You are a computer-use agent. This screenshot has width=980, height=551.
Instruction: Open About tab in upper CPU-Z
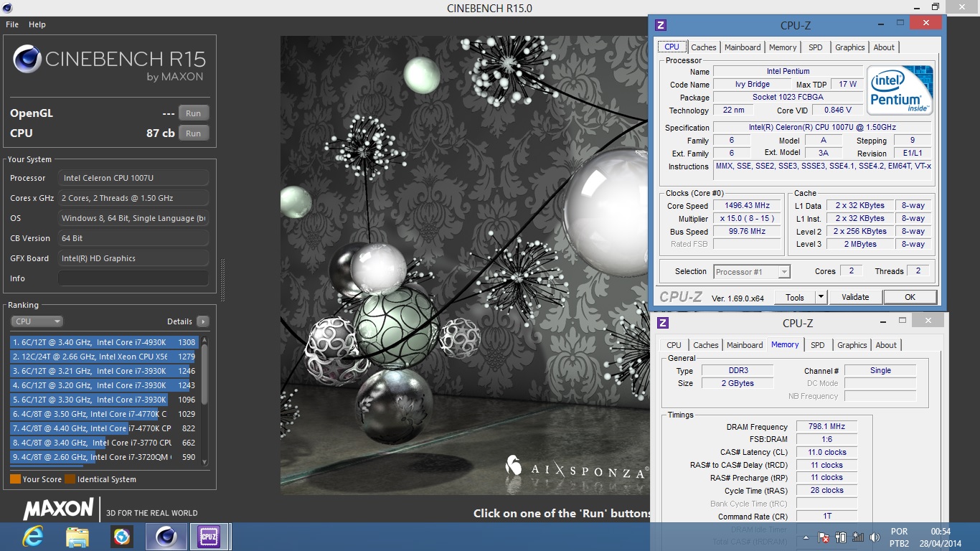point(884,47)
